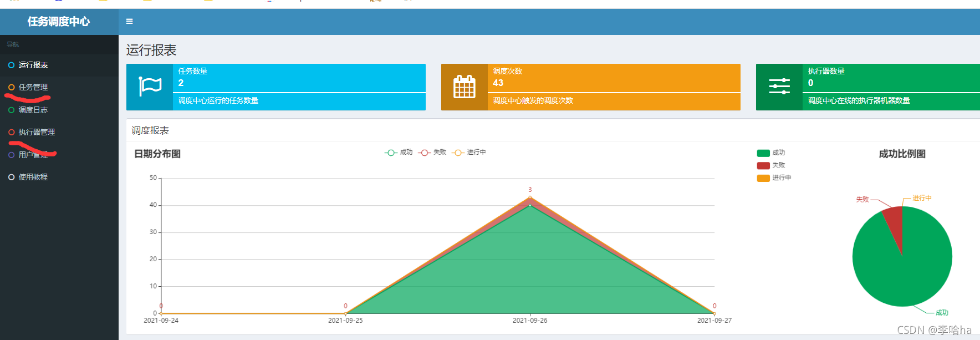Click the 2021-09-25 axis label
980x340 pixels.
point(345,321)
